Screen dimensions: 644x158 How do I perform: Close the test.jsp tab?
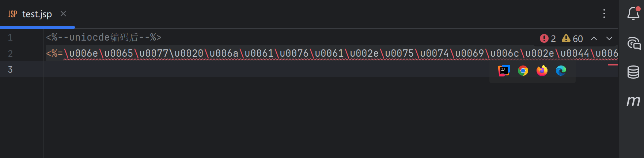tap(63, 14)
